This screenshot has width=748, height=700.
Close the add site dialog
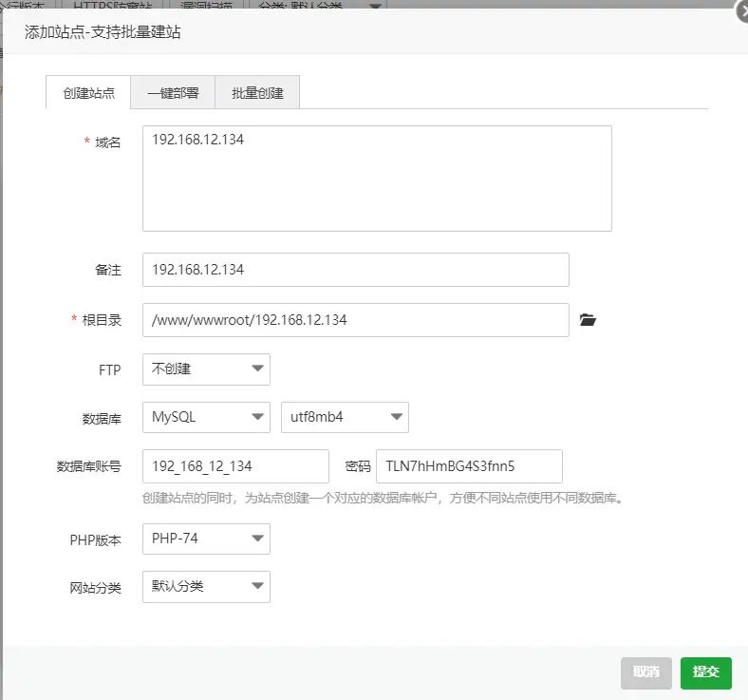point(740,10)
